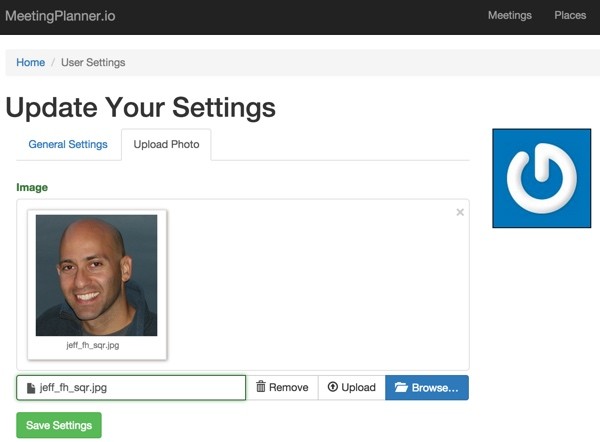The height and width of the screenshot is (442, 600).
Task: Click the Save Settings button
Action: [x=59, y=425]
